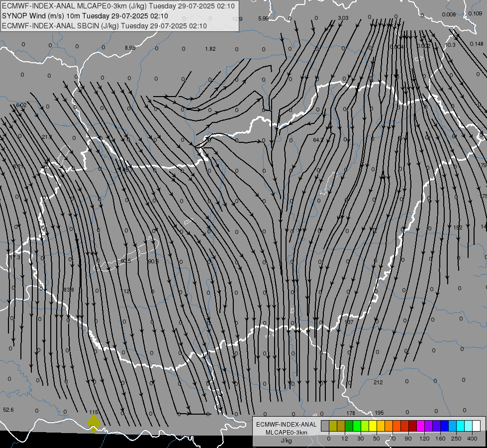Click the SBCIN title line in the header
This screenshot has width=487, height=448.
(x=104, y=26)
